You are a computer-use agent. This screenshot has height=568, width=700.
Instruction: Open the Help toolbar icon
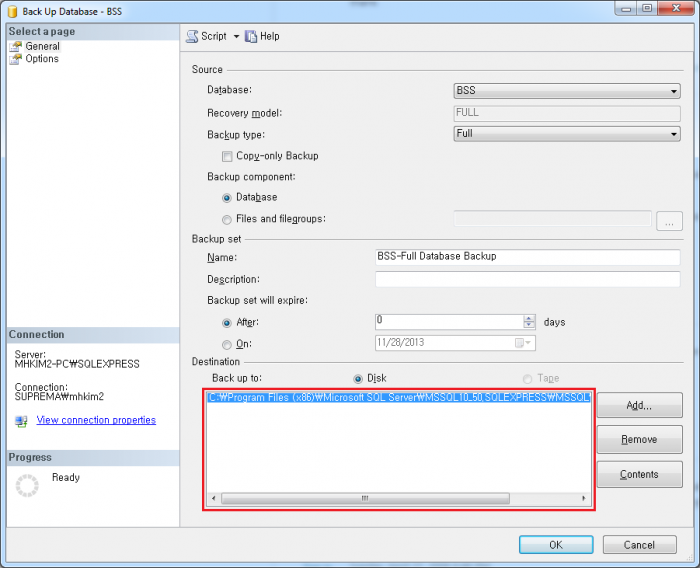[251, 36]
